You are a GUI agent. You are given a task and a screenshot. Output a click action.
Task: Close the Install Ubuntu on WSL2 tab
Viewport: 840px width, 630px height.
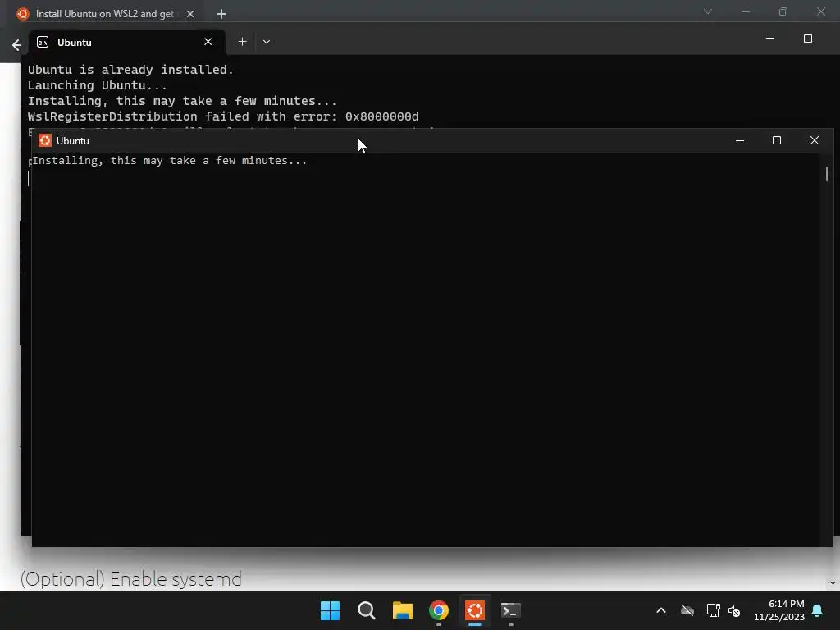coord(190,14)
